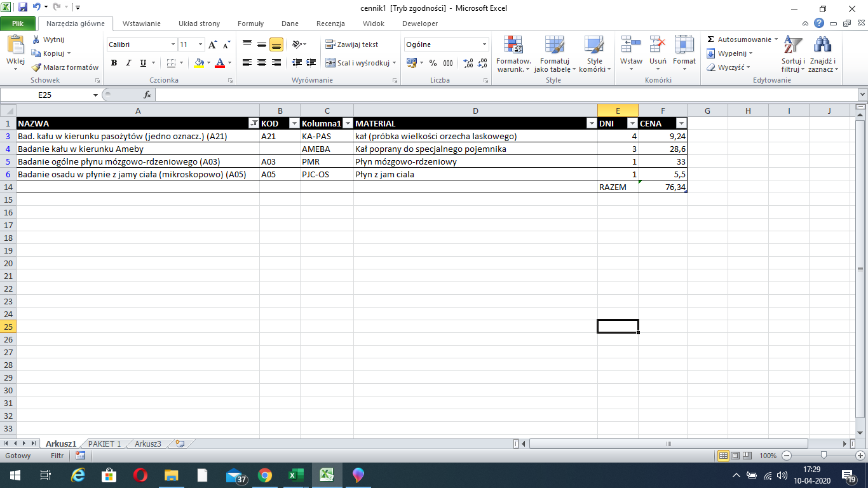Open the DNI column filter dropdown

pos(632,124)
